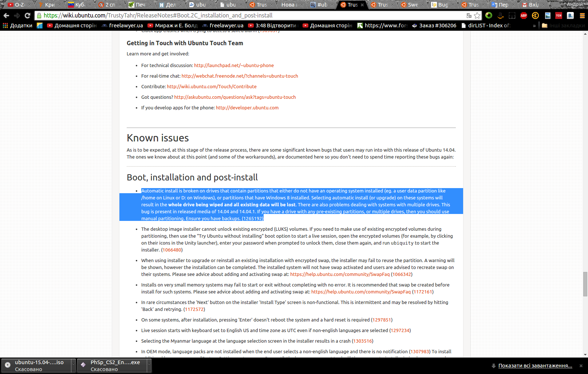Open bug link 1066480

(x=172, y=250)
